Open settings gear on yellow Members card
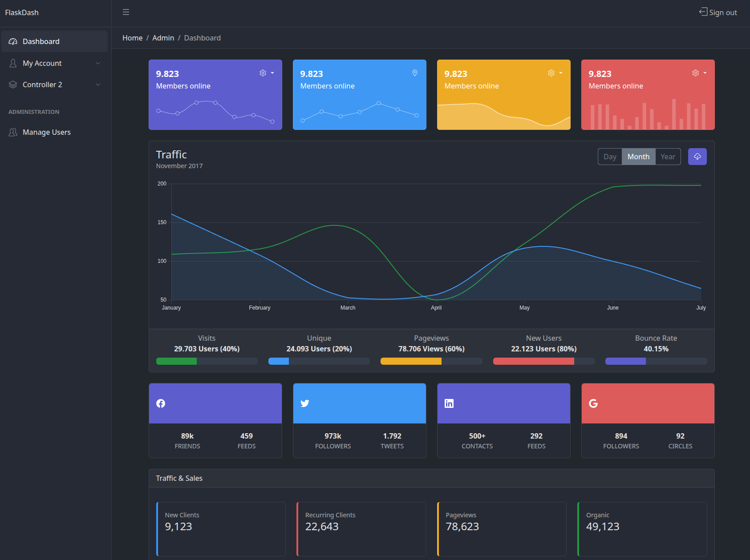This screenshot has height=560, width=750. coord(551,73)
